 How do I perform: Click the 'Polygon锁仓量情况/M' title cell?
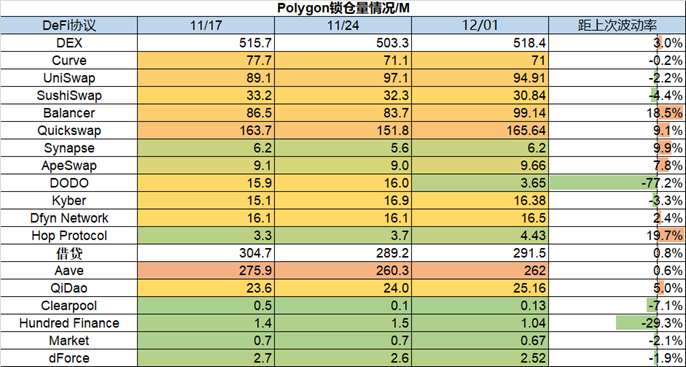coord(343,8)
